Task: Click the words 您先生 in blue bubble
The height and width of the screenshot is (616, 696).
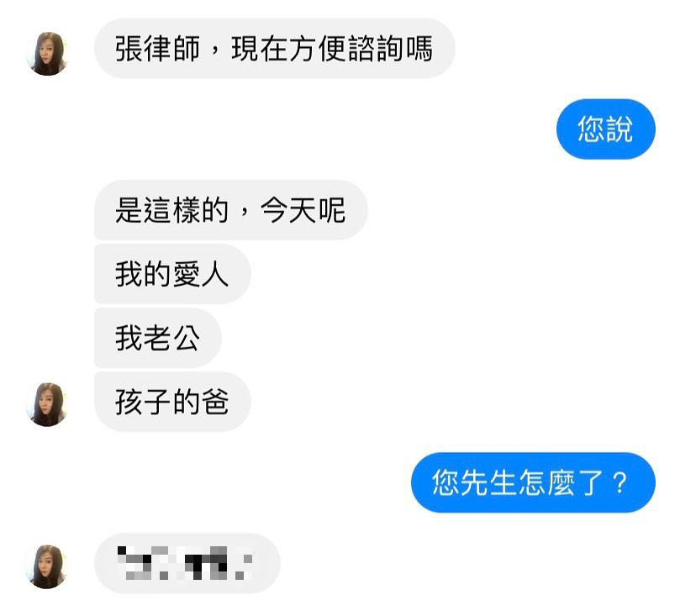Action: [474, 482]
